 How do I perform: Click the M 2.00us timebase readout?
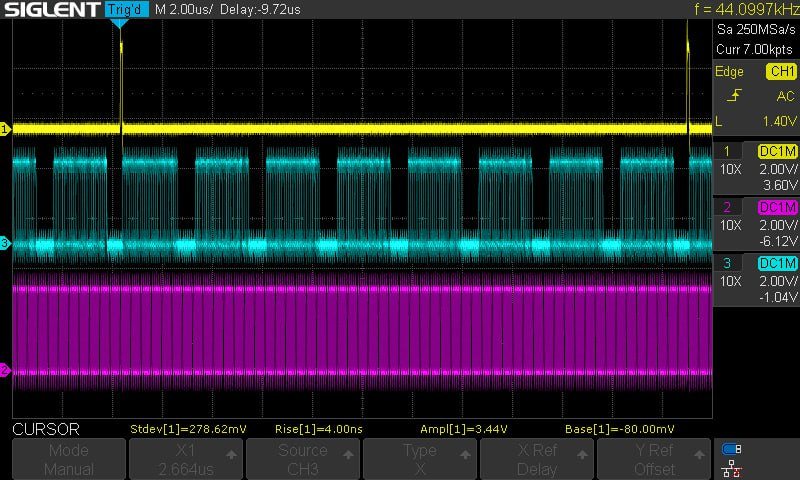(184, 9)
